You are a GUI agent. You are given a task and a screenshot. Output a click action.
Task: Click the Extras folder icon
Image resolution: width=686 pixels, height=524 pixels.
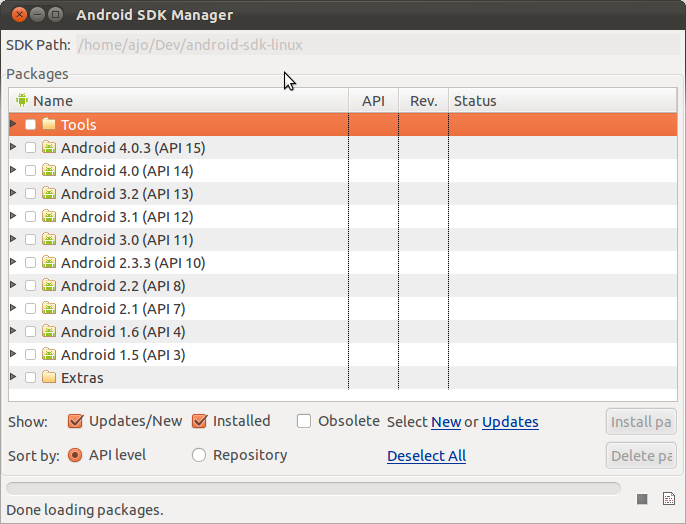coord(49,377)
